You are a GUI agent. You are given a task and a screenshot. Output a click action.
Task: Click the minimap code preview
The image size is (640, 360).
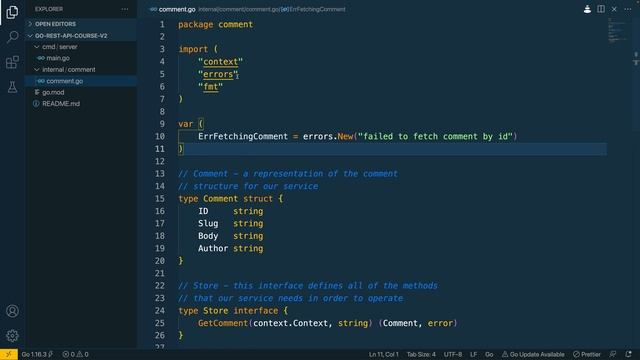click(x=617, y=31)
